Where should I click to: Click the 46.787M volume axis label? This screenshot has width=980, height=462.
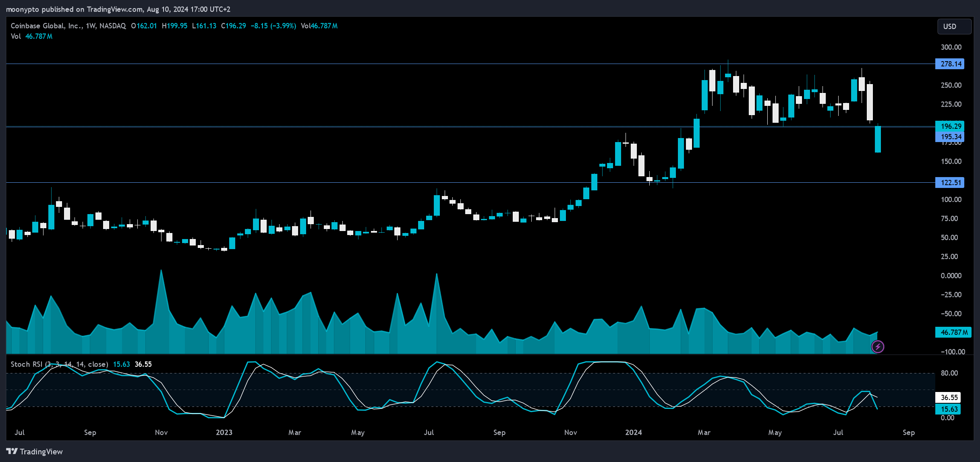(953, 332)
